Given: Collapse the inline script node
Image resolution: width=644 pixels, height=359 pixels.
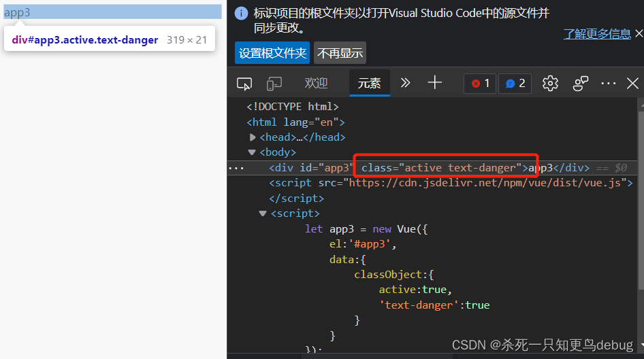Looking at the screenshot, I should pos(263,213).
